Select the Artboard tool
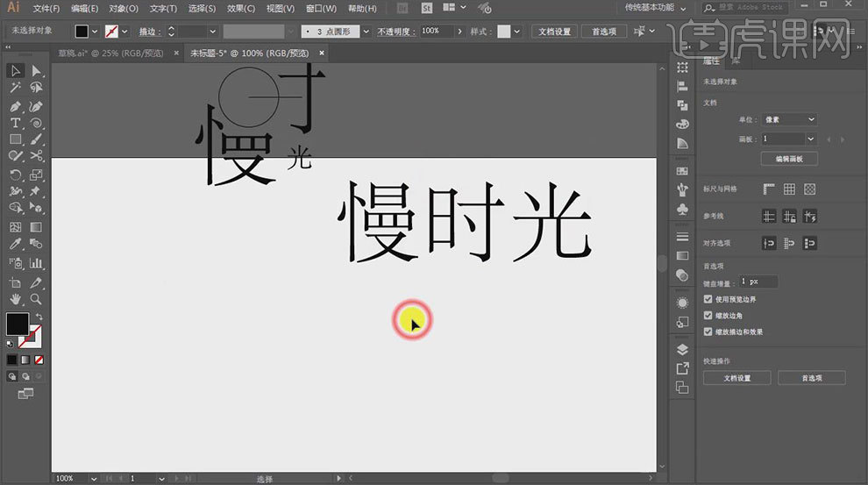Image resolution: width=868 pixels, height=485 pixels. (16, 283)
